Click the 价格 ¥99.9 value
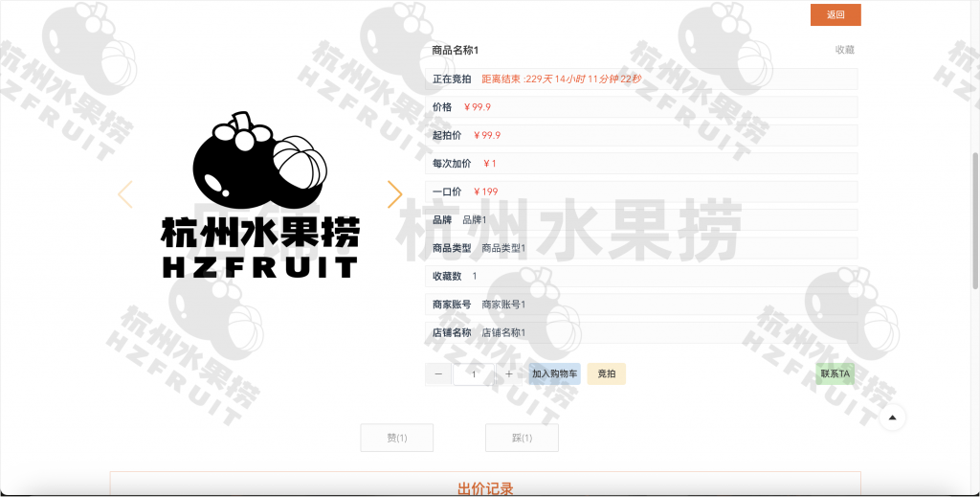Viewport: 980px width, 497px height. [x=478, y=107]
